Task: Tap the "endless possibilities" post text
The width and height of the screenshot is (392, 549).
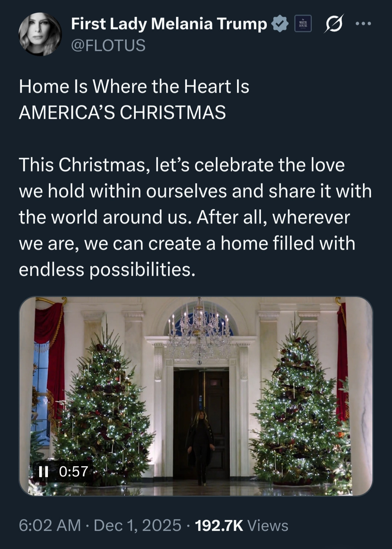Action: [107, 269]
